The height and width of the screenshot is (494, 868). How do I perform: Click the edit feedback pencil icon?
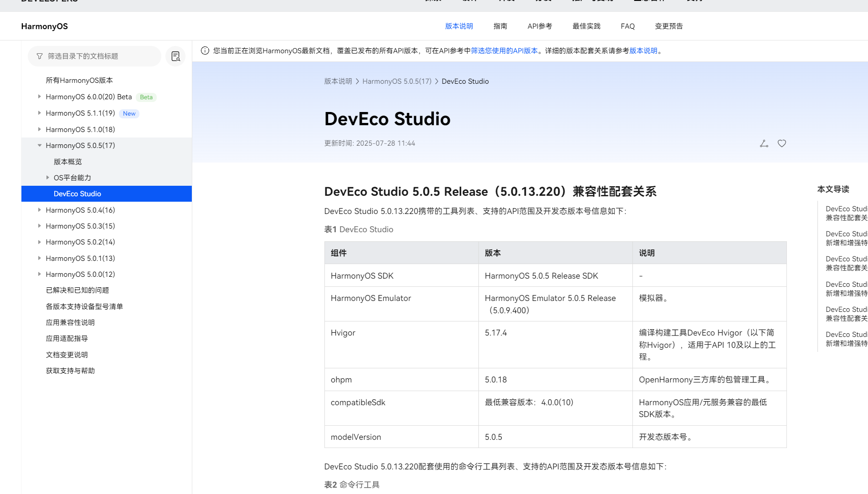click(764, 143)
